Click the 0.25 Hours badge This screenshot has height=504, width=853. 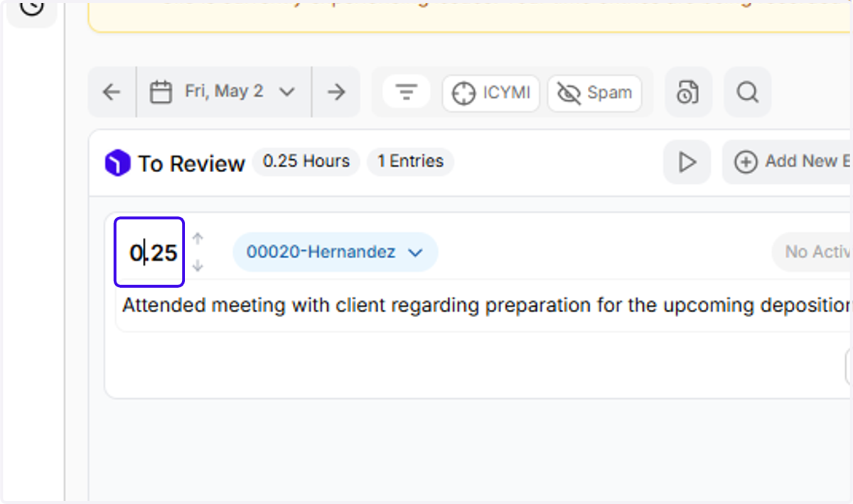point(306,161)
